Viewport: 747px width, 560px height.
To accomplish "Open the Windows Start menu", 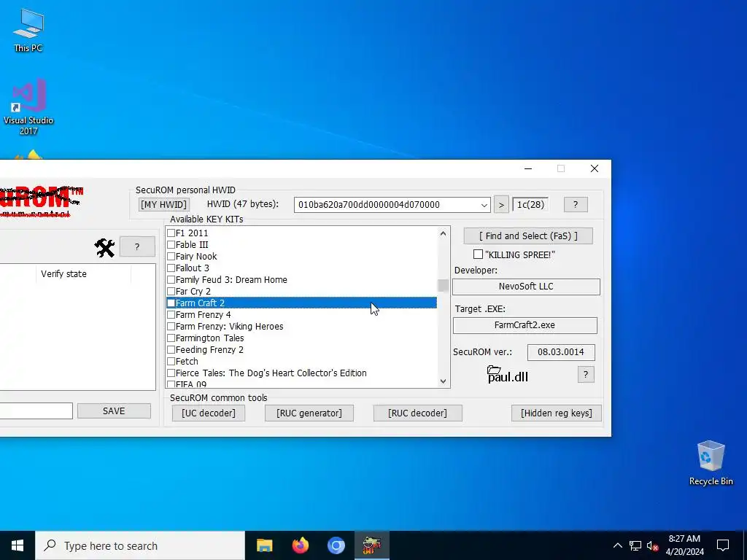I will (18, 545).
